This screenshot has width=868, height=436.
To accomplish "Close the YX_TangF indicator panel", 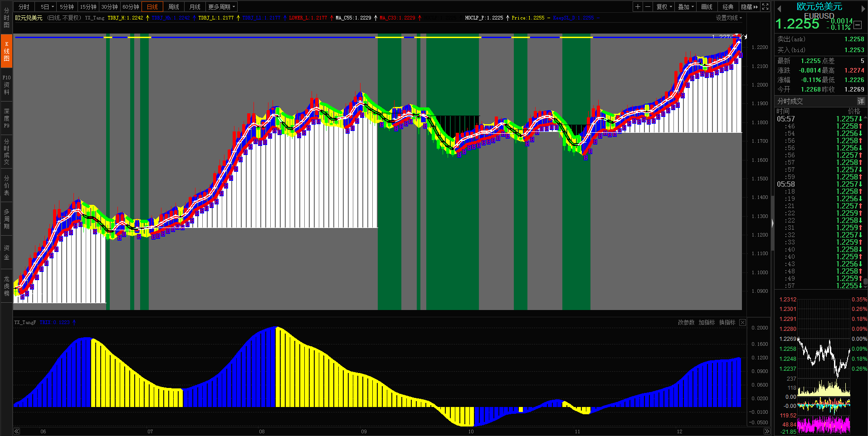I will tap(742, 322).
